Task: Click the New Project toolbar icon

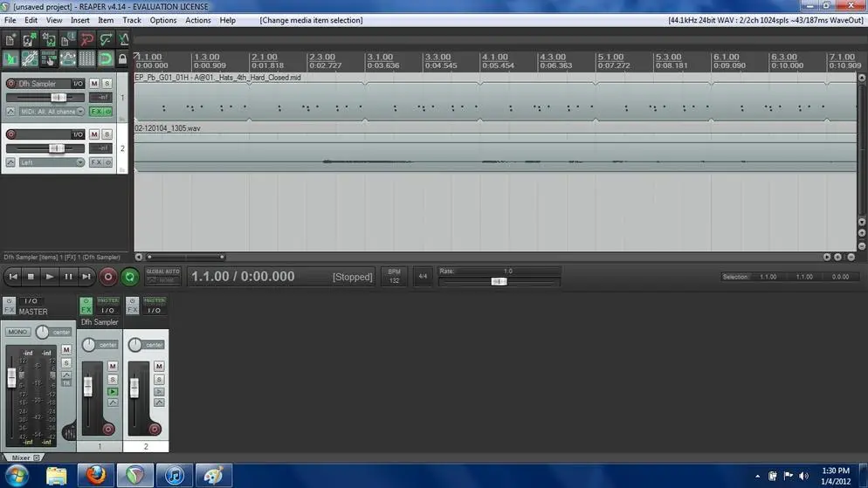Action: (x=10, y=39)
